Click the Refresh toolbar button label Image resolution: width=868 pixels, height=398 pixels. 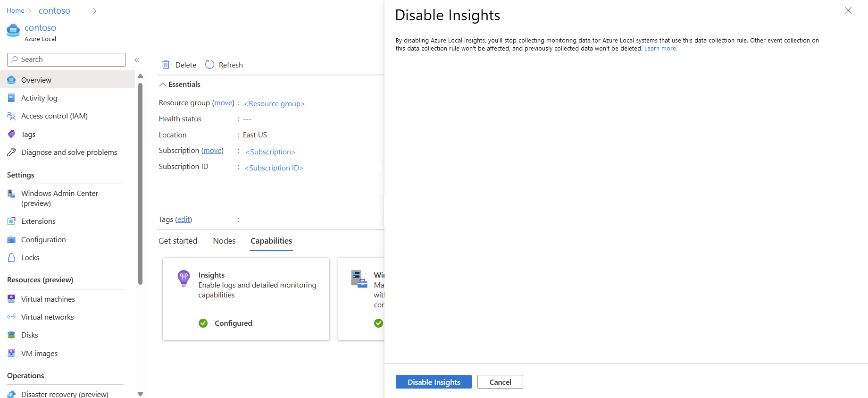(x=231, y=65)
